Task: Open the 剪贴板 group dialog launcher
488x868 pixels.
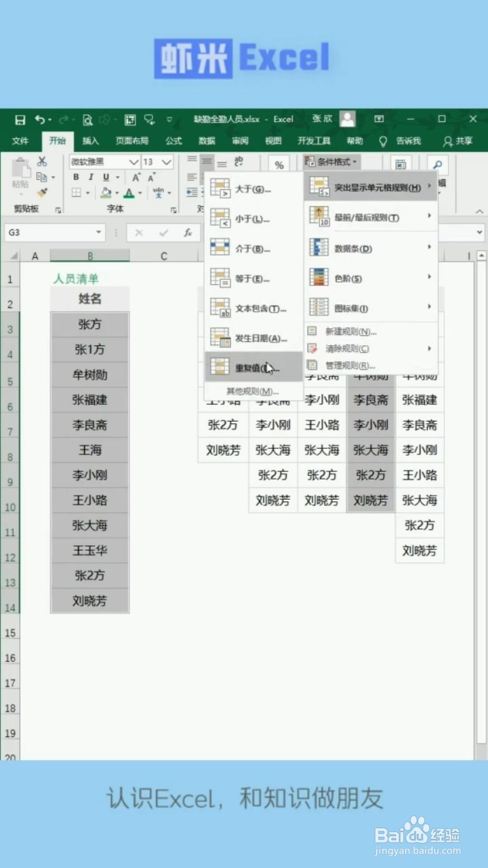Action: (x=58, y=210)
